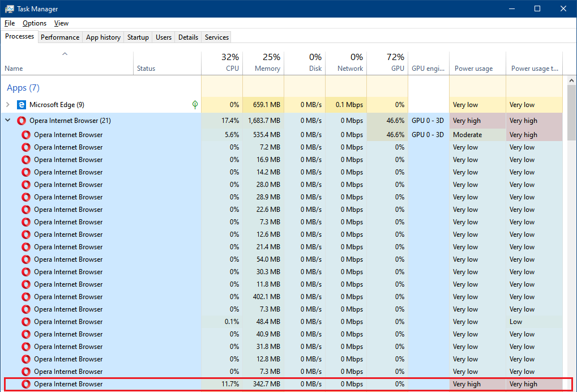The image size is (577, 392).
Task: Switch to the Performance tab
Action: pyautogui.click(x=60, y=37)
